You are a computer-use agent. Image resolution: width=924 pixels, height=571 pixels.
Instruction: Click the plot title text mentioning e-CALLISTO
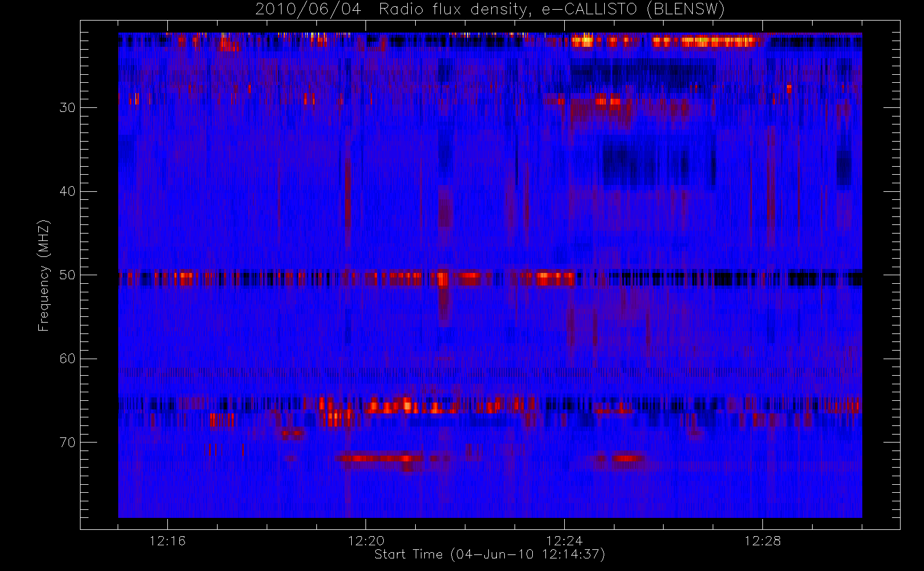(490, 10)
